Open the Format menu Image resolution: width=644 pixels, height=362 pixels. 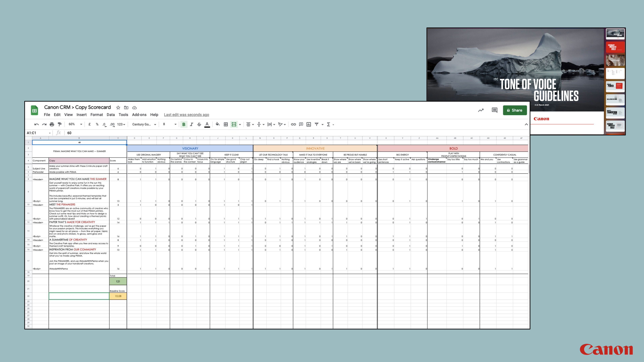(96, 115)
